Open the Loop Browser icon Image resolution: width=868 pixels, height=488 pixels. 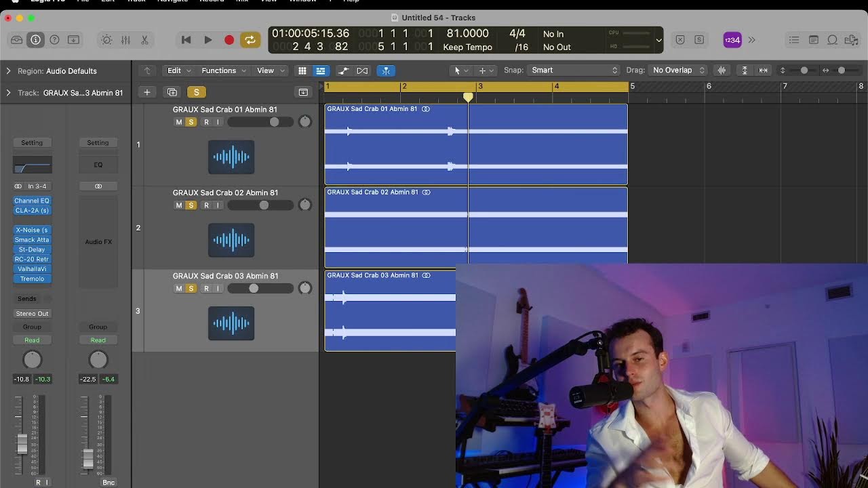[833, 40]
